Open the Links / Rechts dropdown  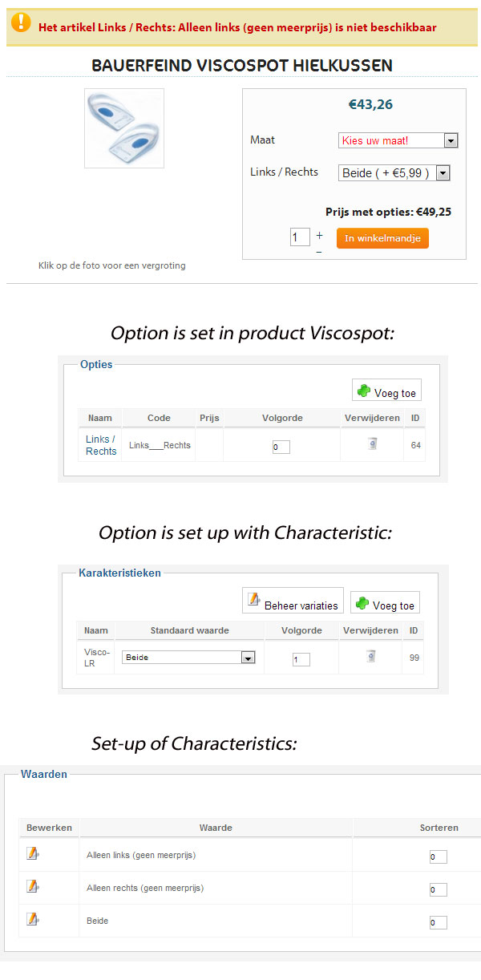(x=394, y=172)
